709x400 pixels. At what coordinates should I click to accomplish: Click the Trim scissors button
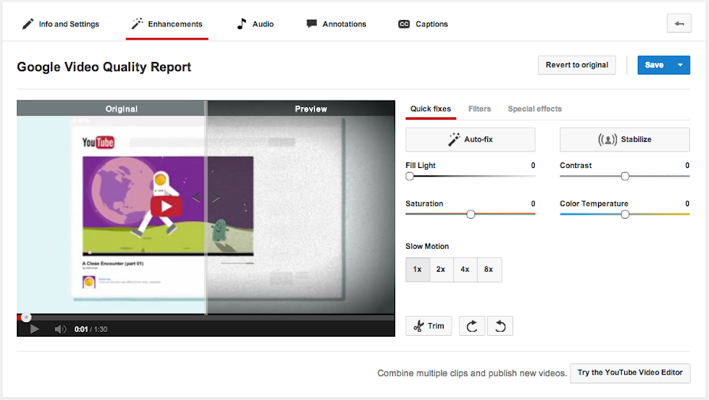point(429,326)
